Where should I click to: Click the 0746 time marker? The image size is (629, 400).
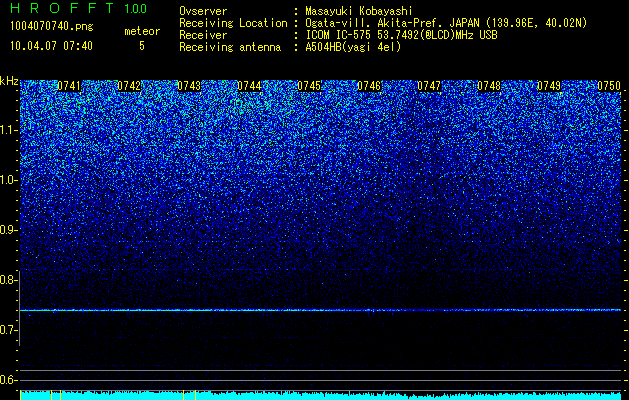[369, 86]
